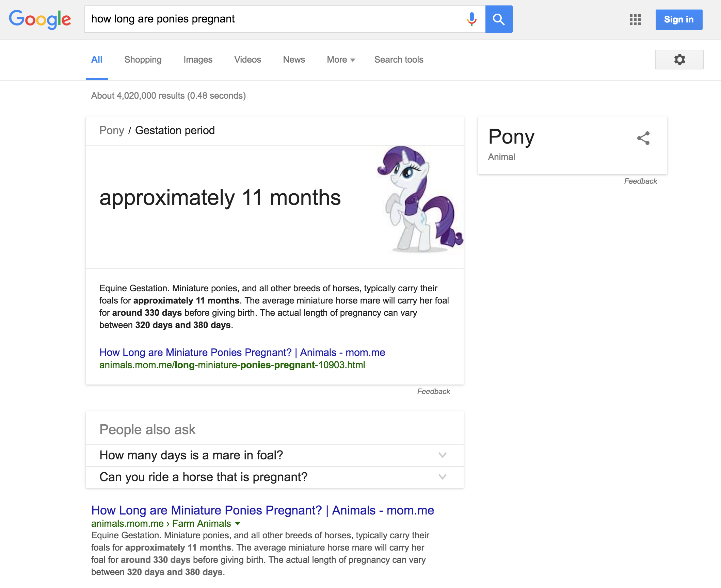Expand the More search categories dropdown
Screen dimensions: 721x588
point(341,60)
